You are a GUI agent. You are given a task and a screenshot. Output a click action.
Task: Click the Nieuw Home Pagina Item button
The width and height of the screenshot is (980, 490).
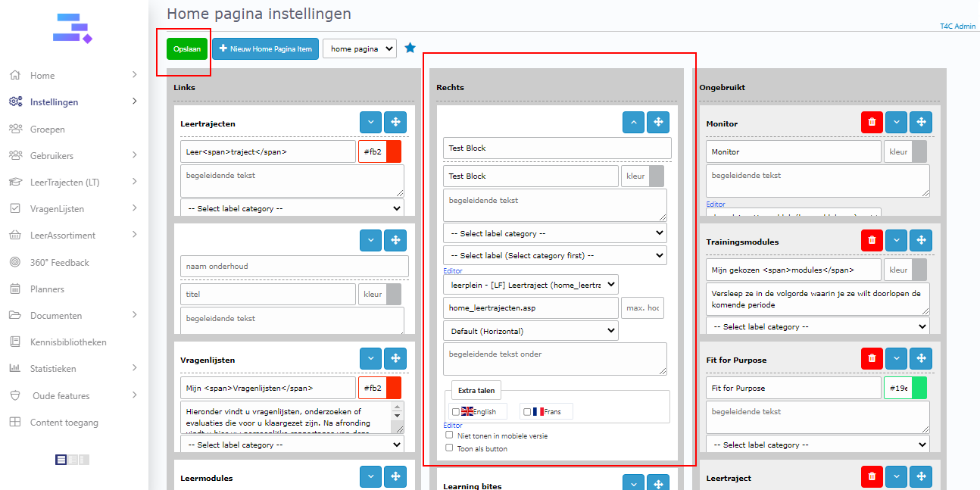tap(265, 48)
